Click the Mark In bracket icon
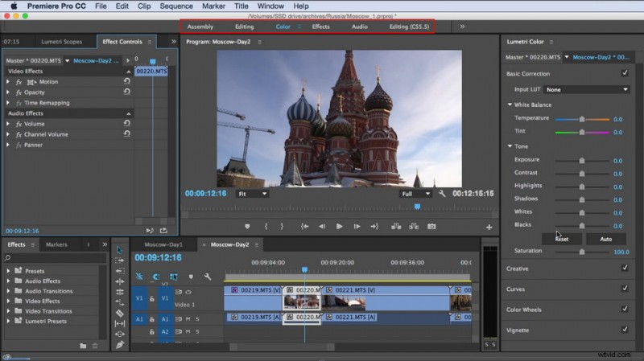Screen dimensions: 644x361 click(266, 227)
